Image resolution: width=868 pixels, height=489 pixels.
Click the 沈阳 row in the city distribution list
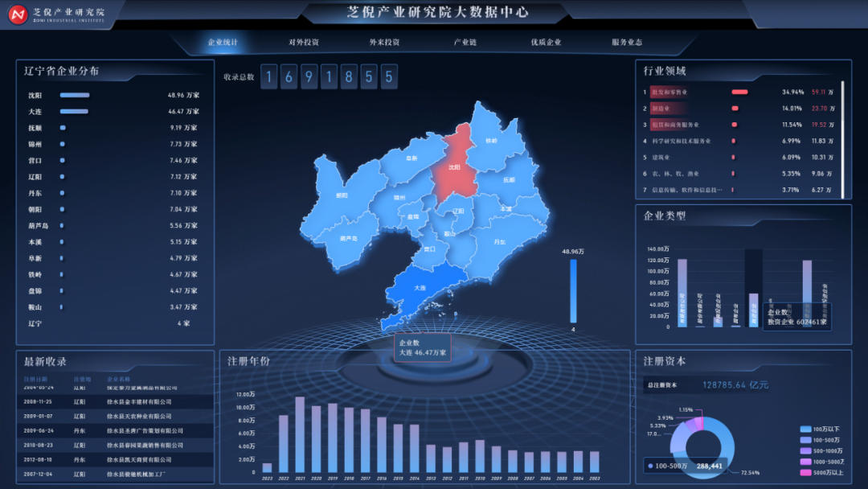click(x=114, y=95)
